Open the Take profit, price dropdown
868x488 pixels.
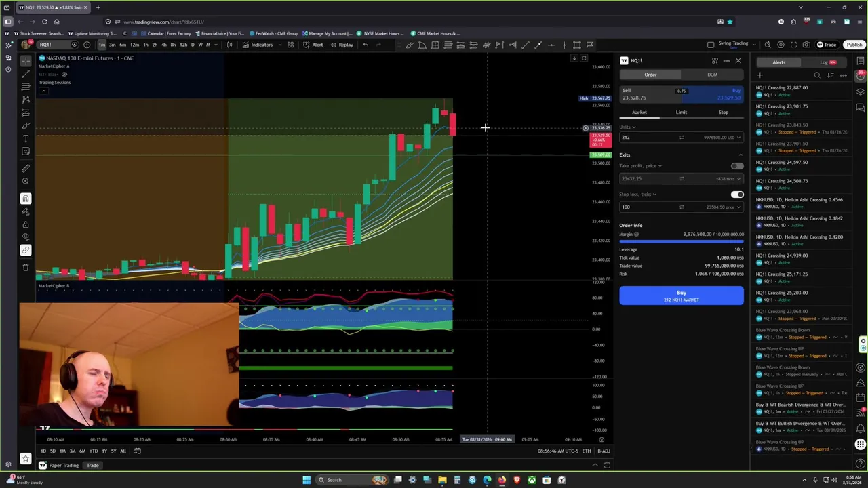click(640, 166)
